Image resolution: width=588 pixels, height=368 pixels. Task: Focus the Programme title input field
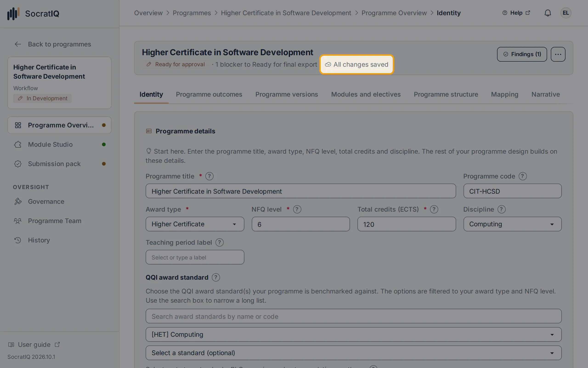pyautogui.click(x=301, y=191)
